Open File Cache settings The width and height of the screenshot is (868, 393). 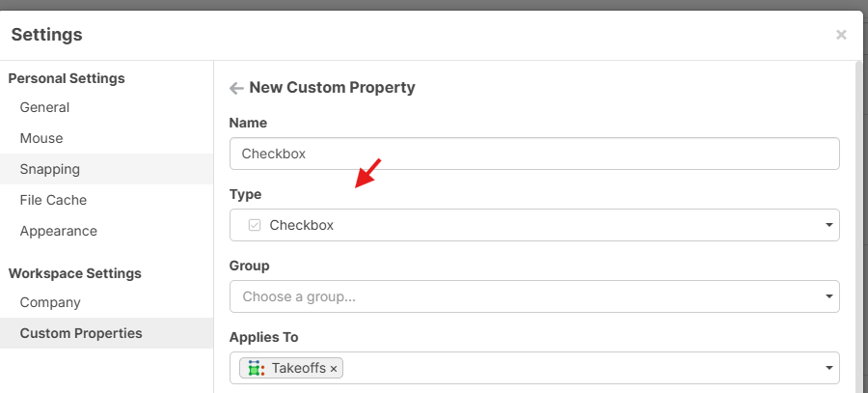(x=53, y=200)
